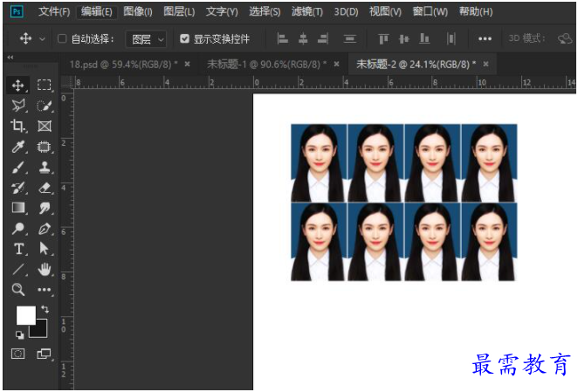
Task: Uncheck the 显示变换控件 checkbox
Action: tap(184, 38)
